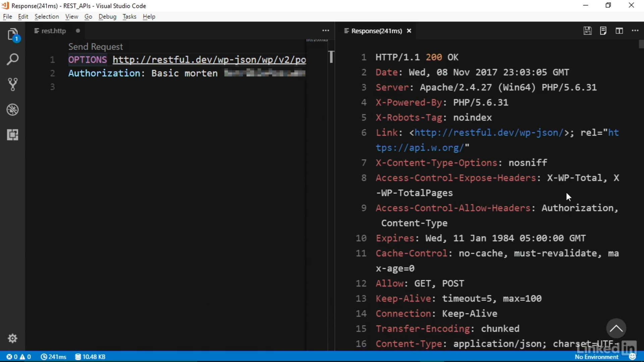This screenshot has height=362, width=644.
Task: Follow the restful.dev OPTIONS request URL
Action: point(209,60)
